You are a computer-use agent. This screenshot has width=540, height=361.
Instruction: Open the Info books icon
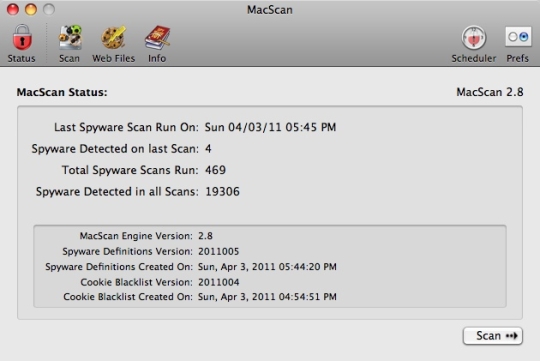click(x=157, y=38)
